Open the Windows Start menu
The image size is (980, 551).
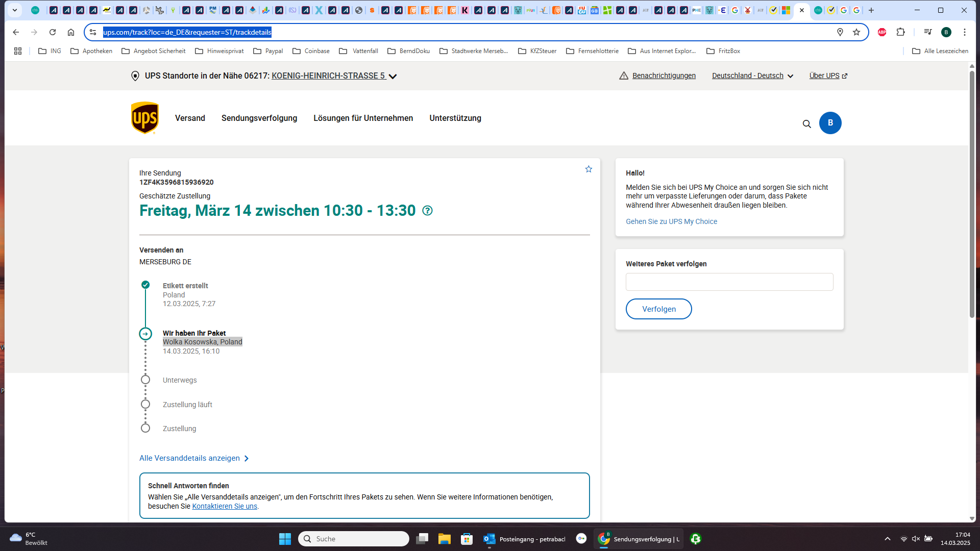point(285,539)
